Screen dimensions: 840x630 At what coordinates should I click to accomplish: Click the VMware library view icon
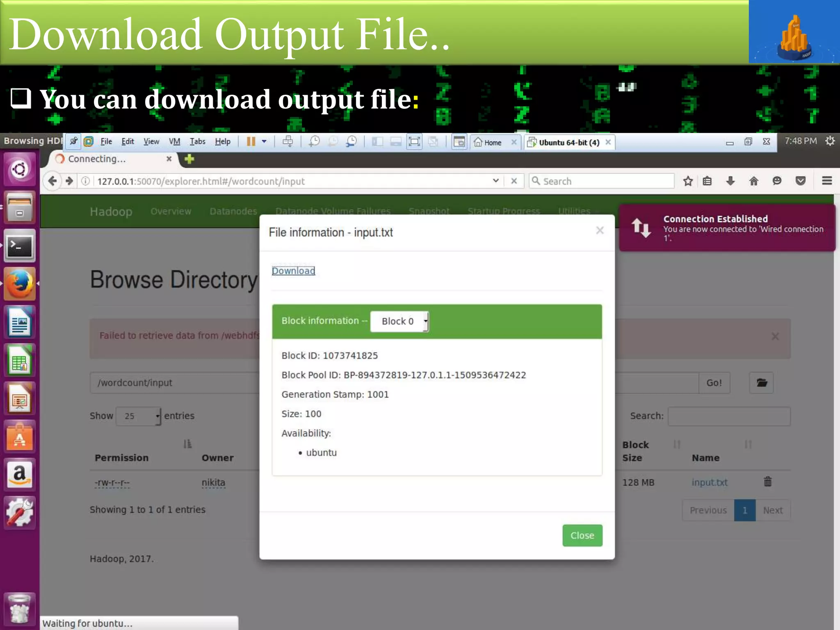coord(459,142)
